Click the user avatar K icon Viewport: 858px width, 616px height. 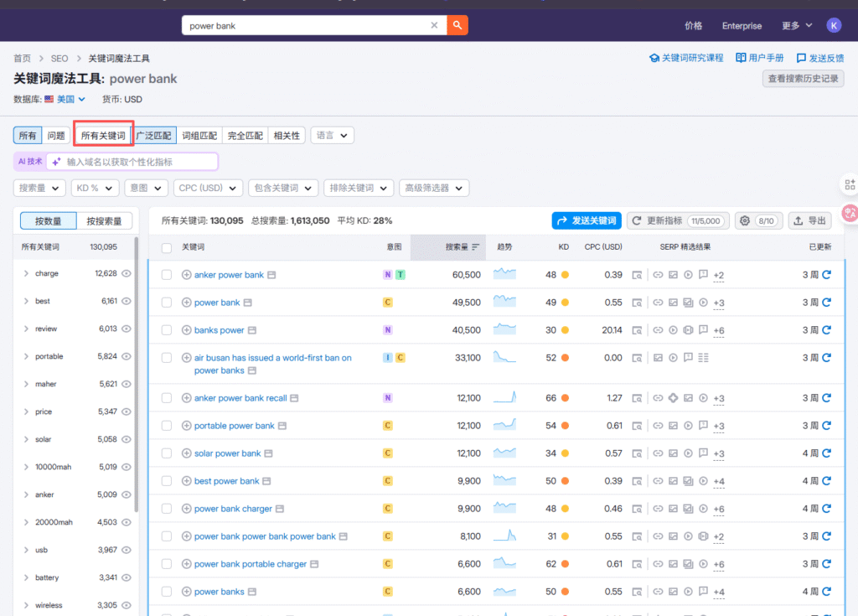pyautogui.click(x=833, y=25)
